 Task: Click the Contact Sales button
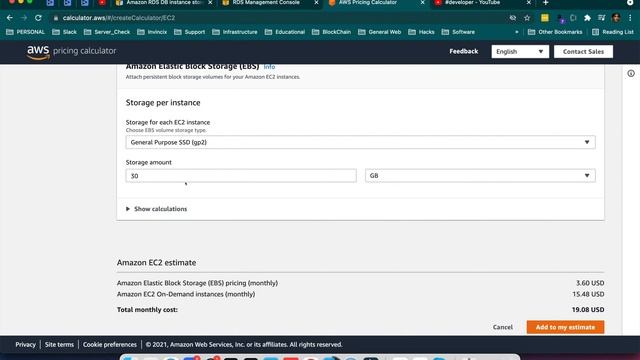[x=583, y=51]
